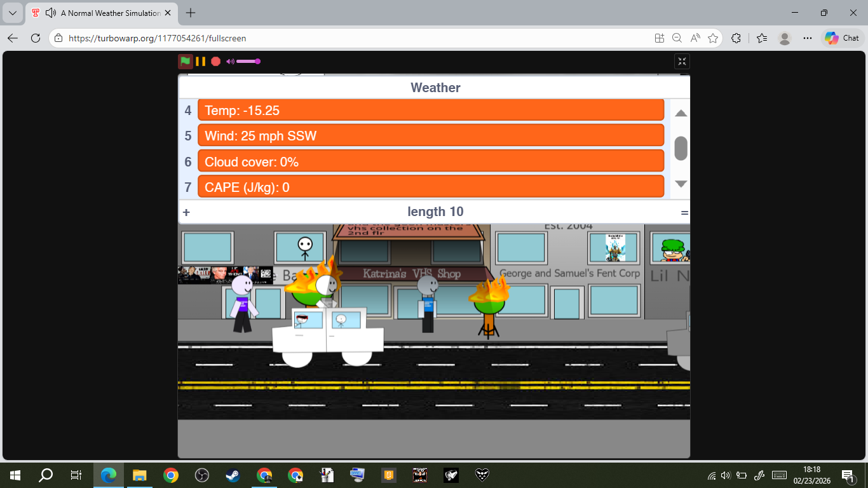
Task: Add this page to favorites with the star icon
Action: [713, 38]
